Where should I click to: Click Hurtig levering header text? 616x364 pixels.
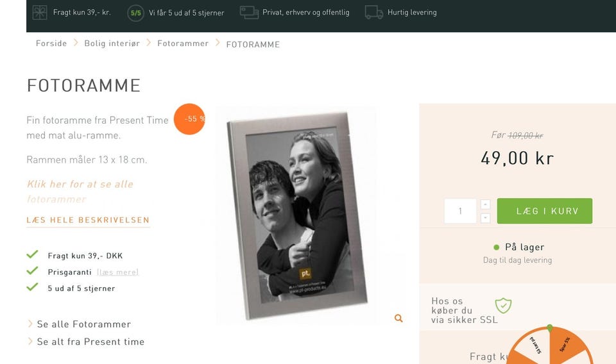[412, 12]
